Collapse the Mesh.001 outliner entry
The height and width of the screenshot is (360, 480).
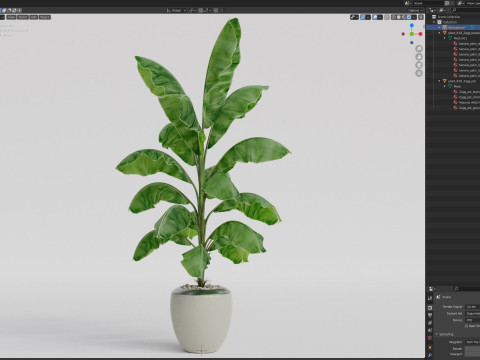pos(444,38)
